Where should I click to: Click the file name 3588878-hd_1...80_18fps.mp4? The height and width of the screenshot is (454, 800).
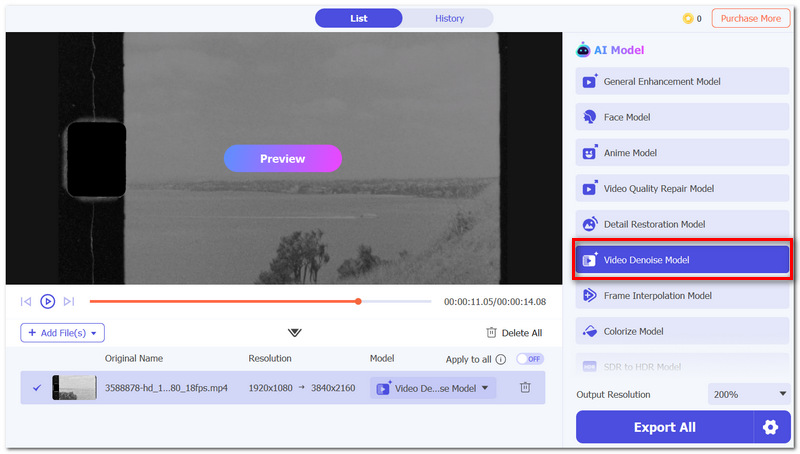[x=166, y=388]
